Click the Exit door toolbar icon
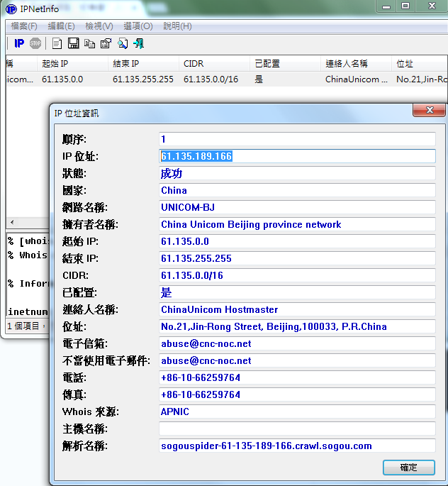448x486 pixels. click(139, 43)
